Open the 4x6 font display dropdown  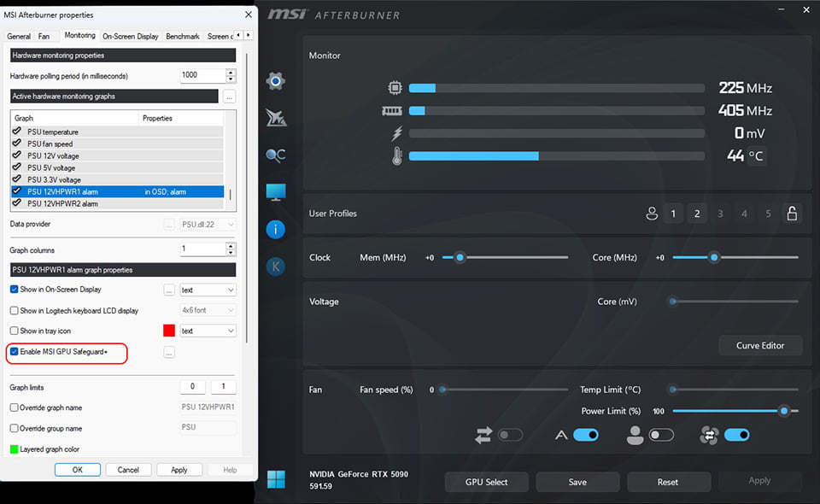208,310
